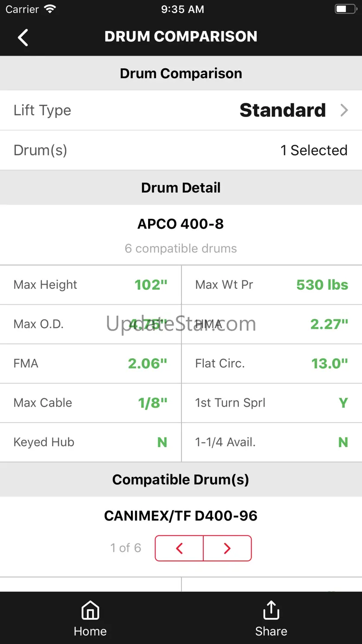Tap the Wi-Fi status icon
Viewport: 362px width, 644px height.
(50, 9)
